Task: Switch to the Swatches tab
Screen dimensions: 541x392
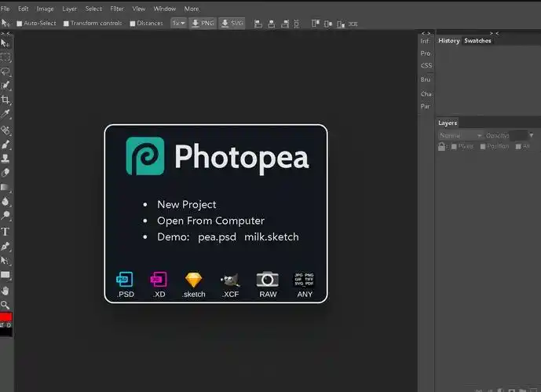Action: coord(477,41)
